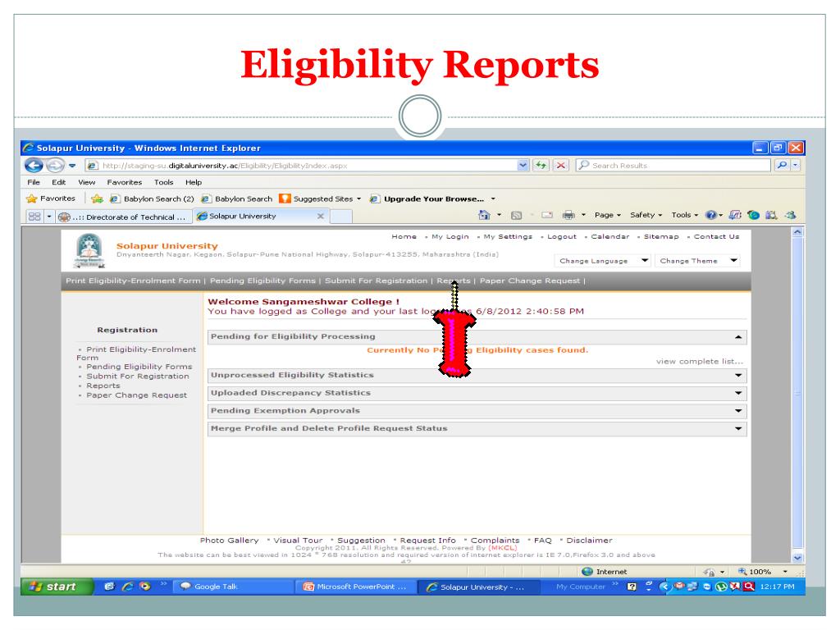
Task: Open the Favorites menu in menu bar
Action: (125, 182)
